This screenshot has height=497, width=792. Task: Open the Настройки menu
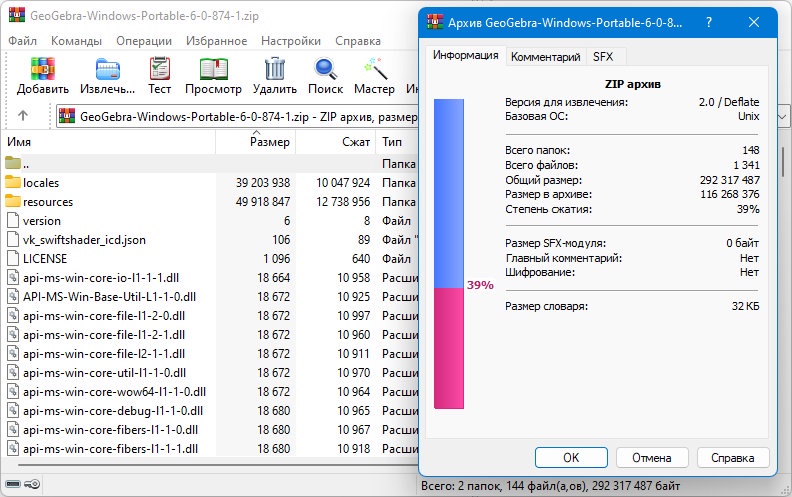point(291,41)
